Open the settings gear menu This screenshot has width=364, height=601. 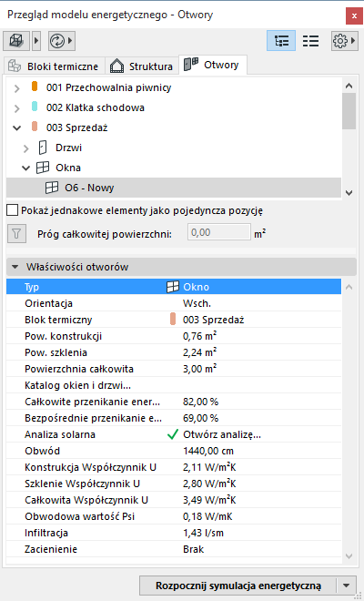coord(339,41)
